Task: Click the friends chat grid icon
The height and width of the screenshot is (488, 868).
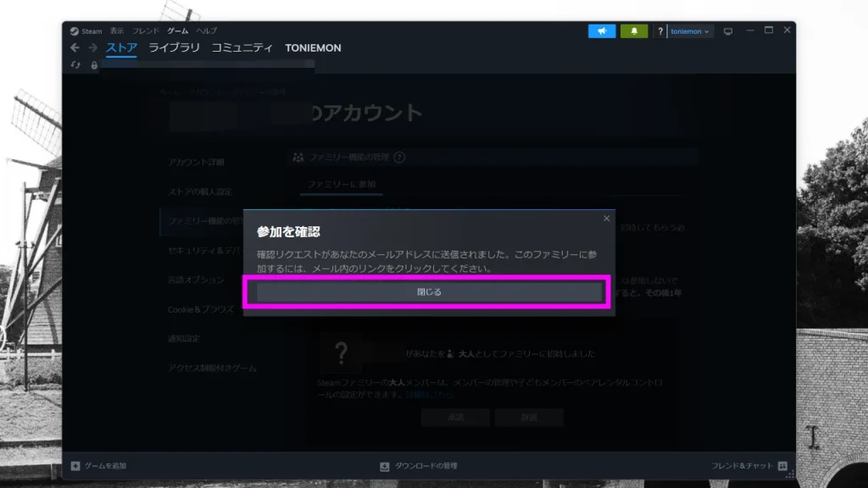Action: [x=782, y=466]
